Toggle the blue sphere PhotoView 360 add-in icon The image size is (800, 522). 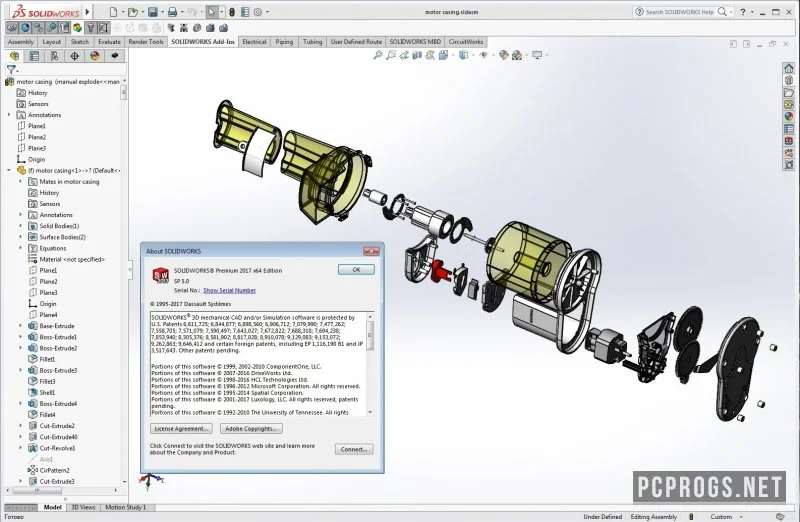coord(25,28)
